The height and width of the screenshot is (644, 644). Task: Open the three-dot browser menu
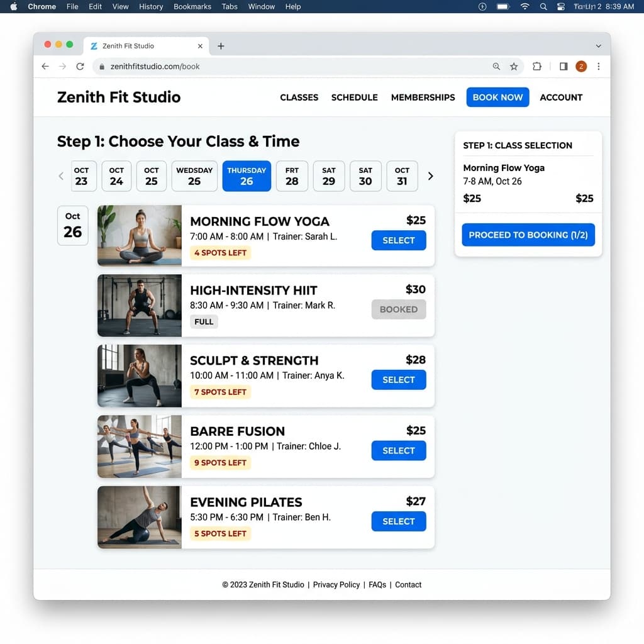pyautogui.click(x=599, y=66)
